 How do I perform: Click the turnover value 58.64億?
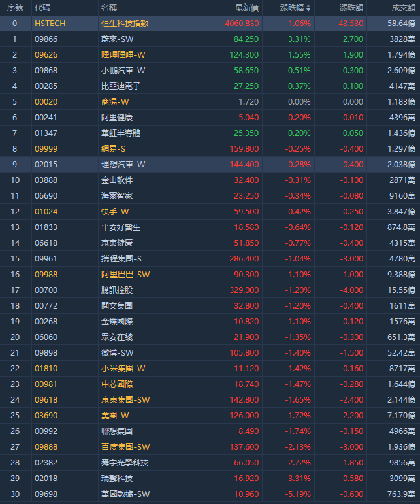pos(401,24)
